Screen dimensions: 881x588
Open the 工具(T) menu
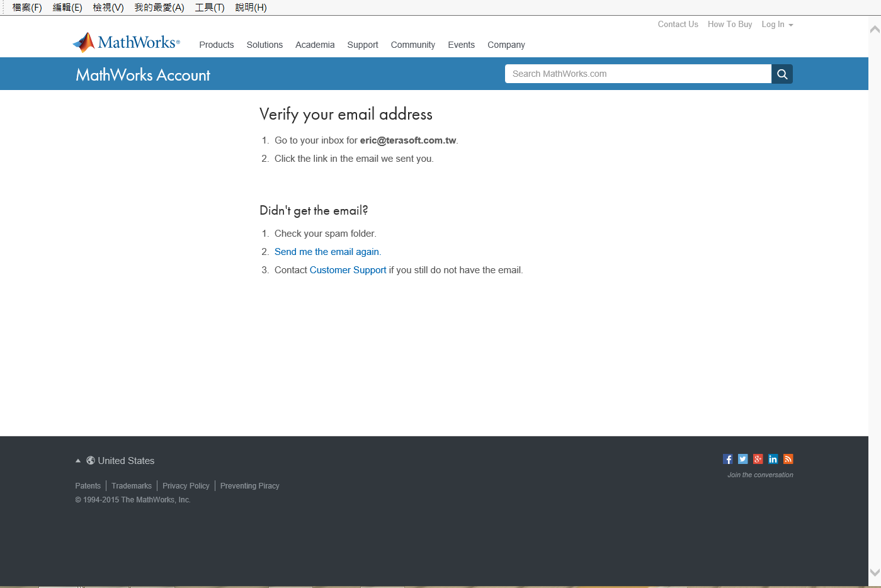point(210,8)
